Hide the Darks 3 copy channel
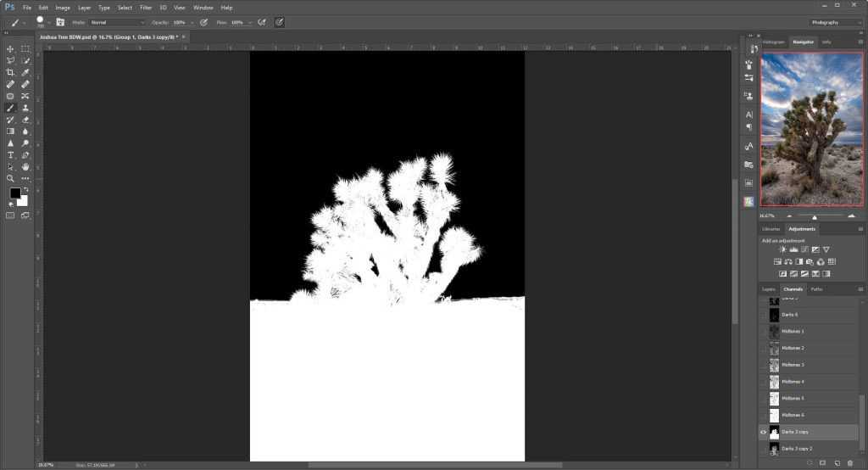Viewport: 868px width, 470px height. 763,432
